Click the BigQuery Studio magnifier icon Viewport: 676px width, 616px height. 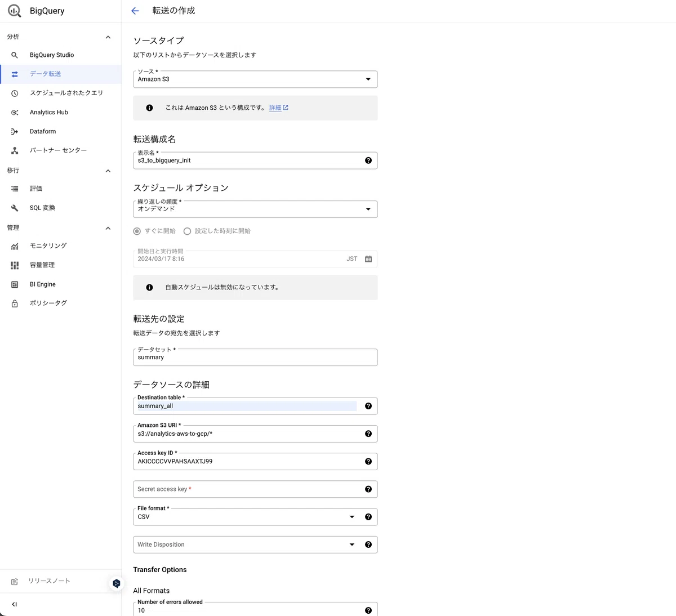click(x=15, y=55)
